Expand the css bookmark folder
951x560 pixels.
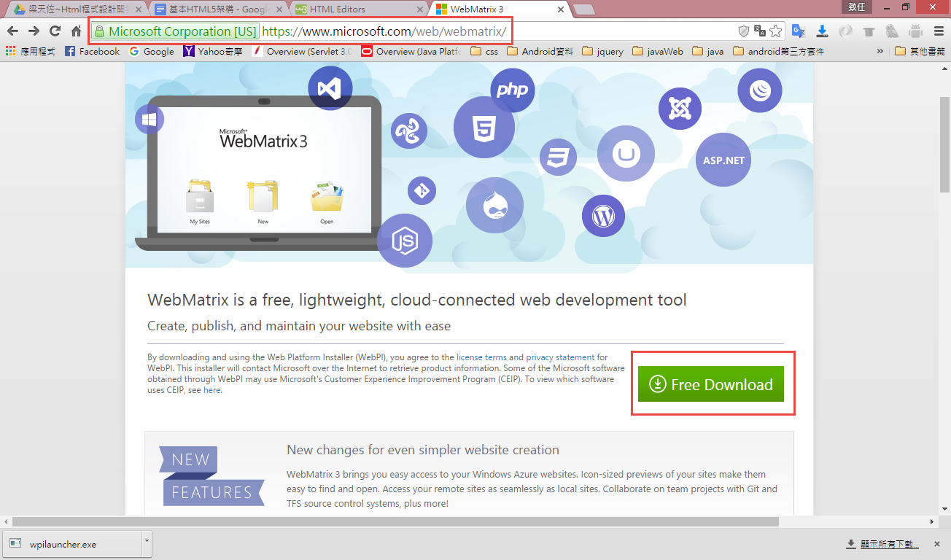(x=484, y=51)
